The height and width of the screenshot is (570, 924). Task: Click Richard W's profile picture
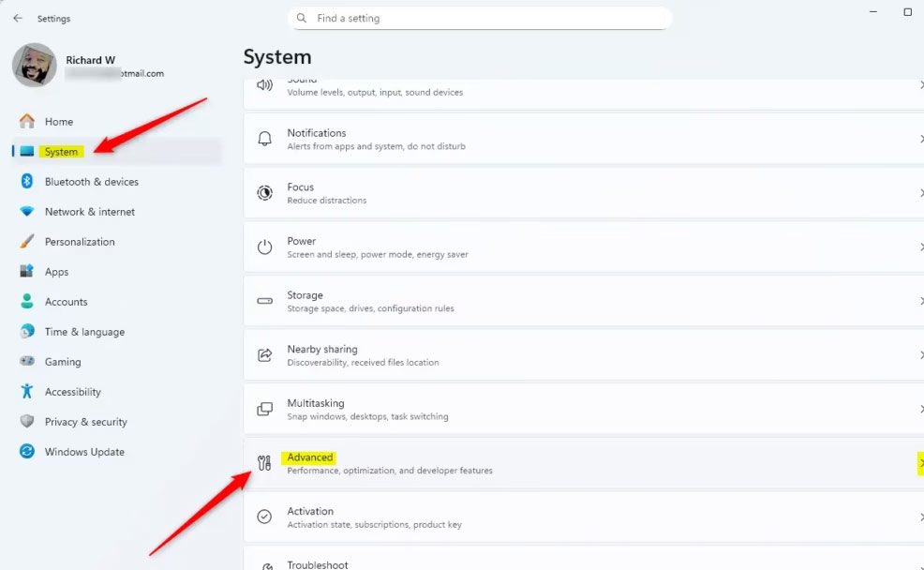click(x=34, y=66)
